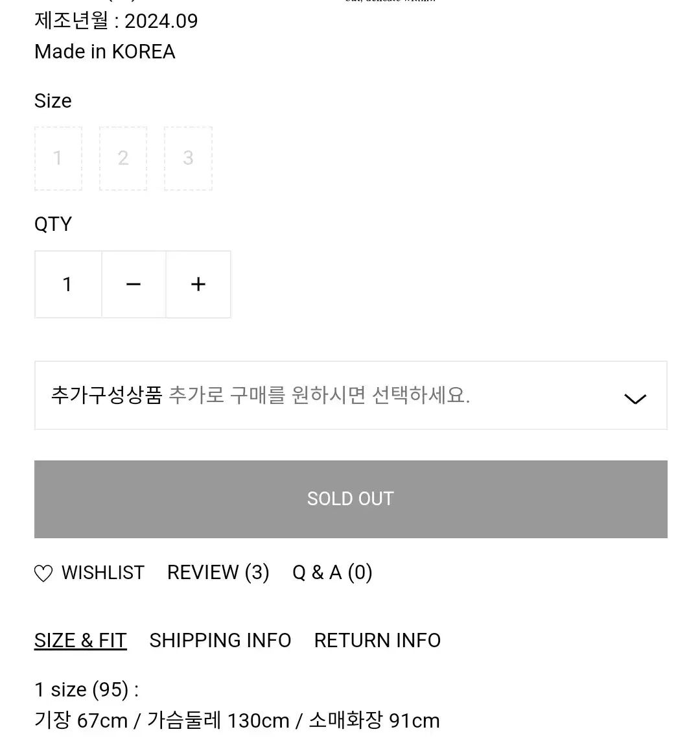700x749 pixels.
Task: Choose size option 3
Action: click(x=188, y=158)
